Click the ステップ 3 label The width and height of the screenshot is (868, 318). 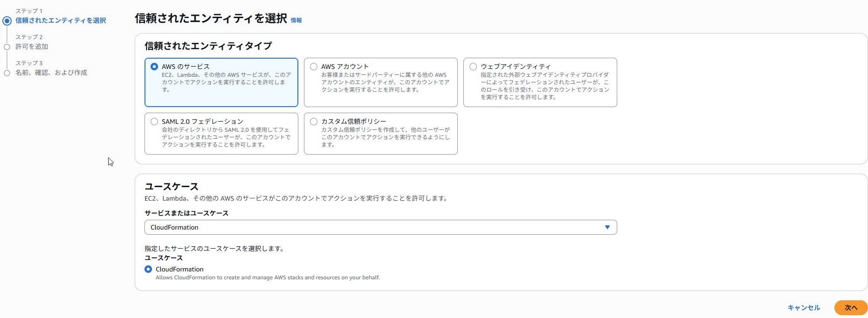29,63
